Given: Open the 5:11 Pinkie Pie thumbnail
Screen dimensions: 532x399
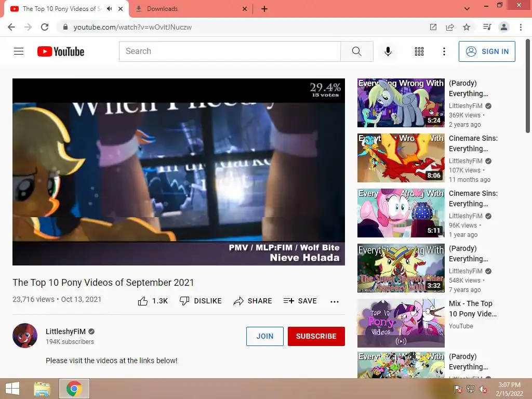Looking at the screenshot, I should pos(401,212).
